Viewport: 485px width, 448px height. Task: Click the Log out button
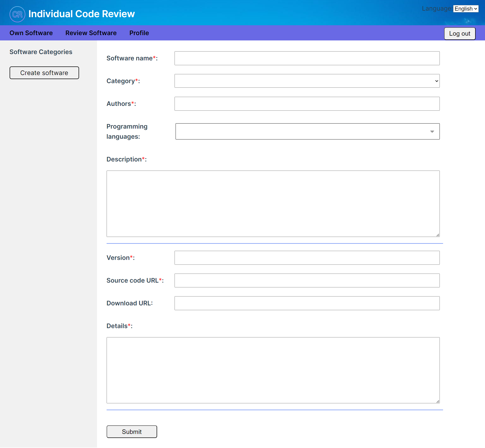tap(460, 34)
